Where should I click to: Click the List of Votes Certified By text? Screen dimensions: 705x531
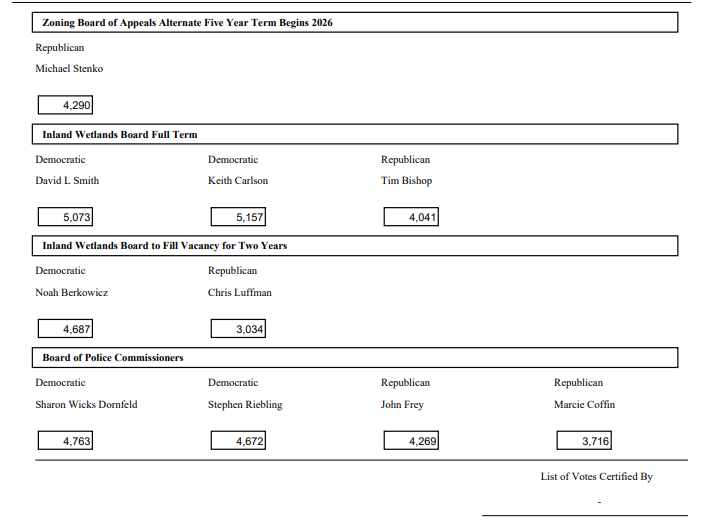click(596, 477)
